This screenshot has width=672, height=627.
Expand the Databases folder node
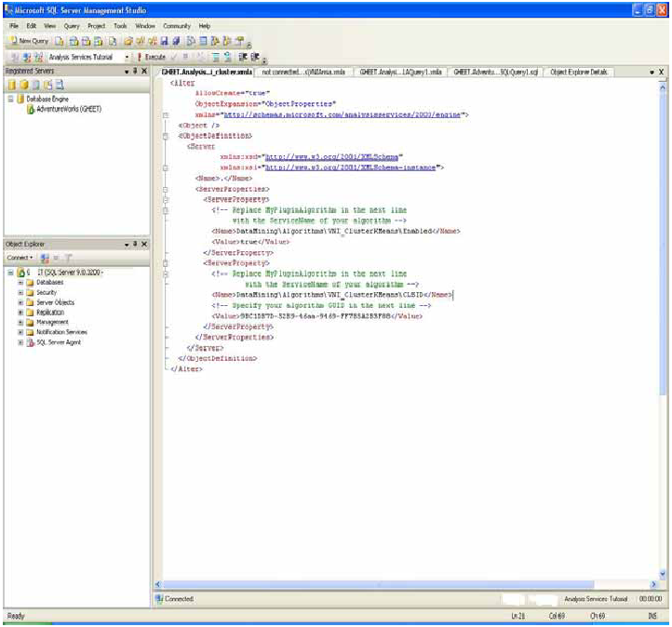click(x=20, y=282)
